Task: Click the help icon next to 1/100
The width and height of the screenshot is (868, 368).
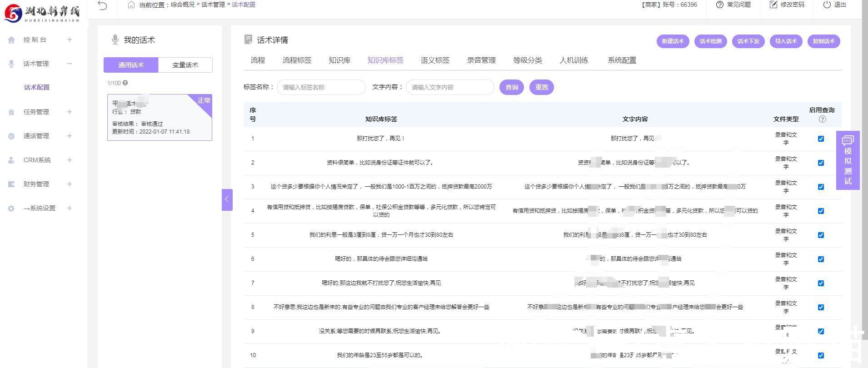Action: point(125,83)
